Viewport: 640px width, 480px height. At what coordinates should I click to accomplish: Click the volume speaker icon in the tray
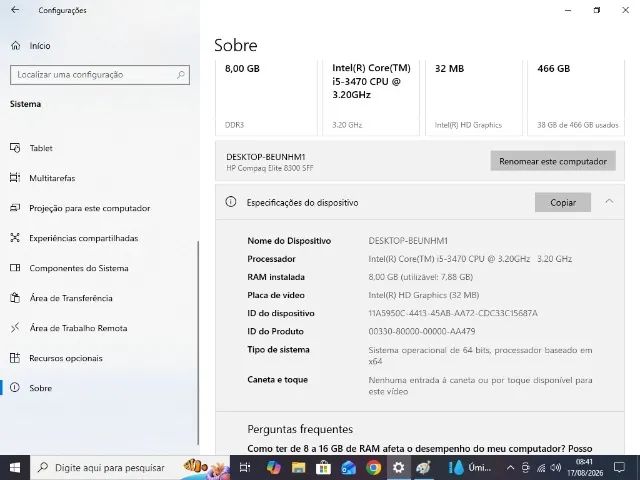[x=556, y=468]
